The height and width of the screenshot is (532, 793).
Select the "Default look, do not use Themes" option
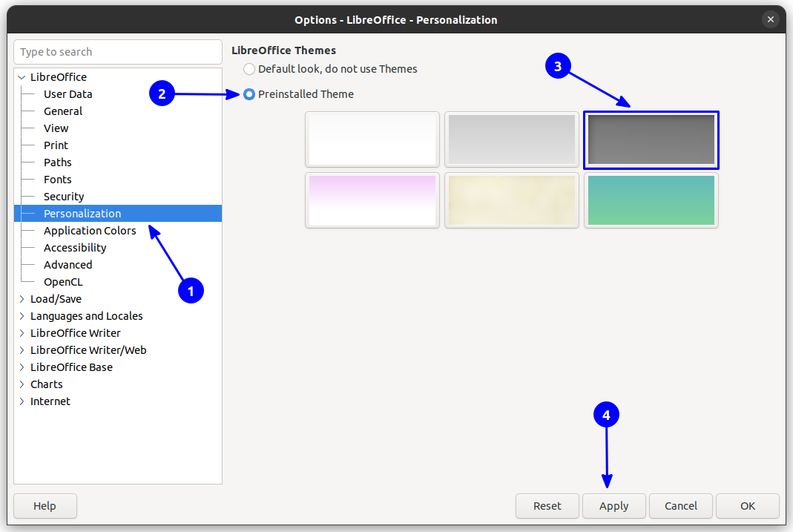[x=249, y=68]
